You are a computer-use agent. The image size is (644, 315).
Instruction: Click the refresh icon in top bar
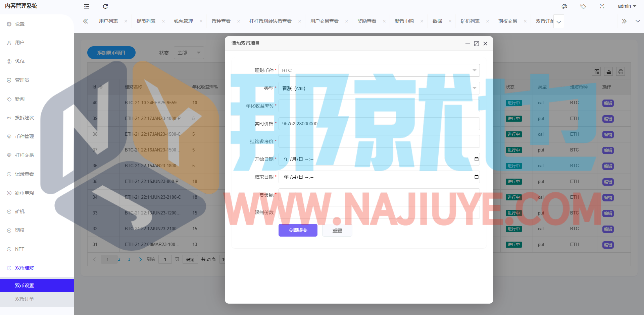(105, 6)
